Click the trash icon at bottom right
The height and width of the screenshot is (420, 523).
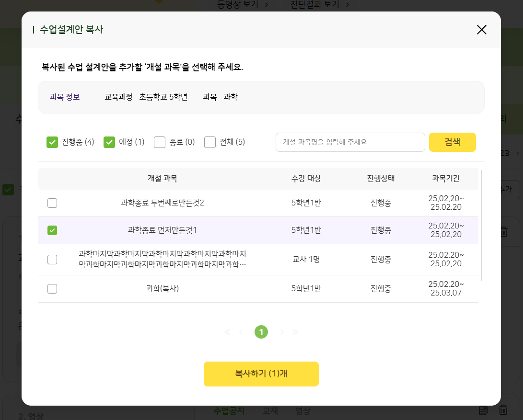(x=503, y=410)
